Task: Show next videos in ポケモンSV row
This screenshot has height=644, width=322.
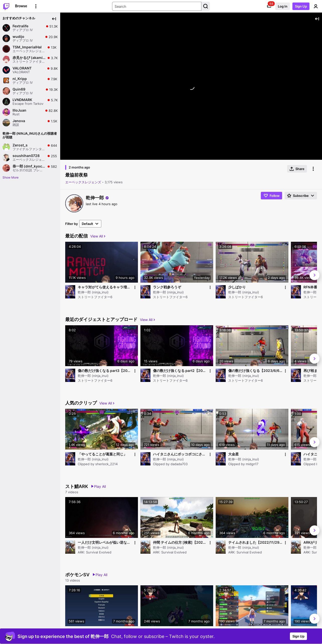Action: [314, 619]
